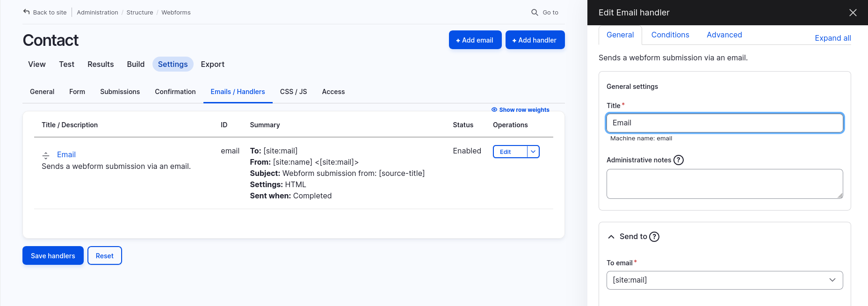Focus the handler Title input field
868x306 pixels.
pyautogui.click(x=724, y=123)
